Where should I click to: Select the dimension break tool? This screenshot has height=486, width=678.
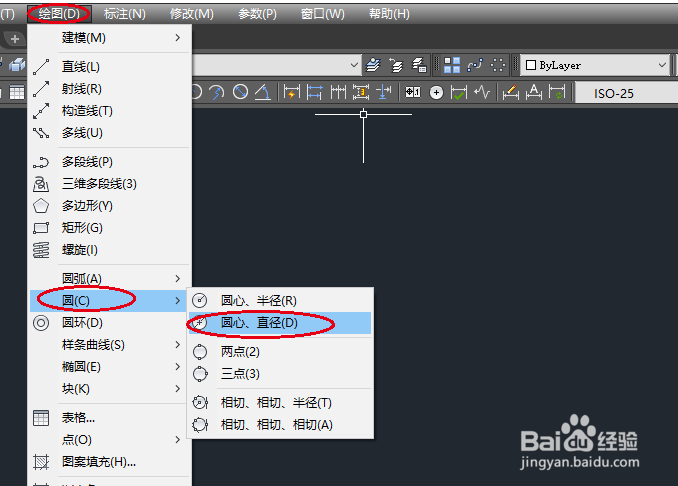383,92
